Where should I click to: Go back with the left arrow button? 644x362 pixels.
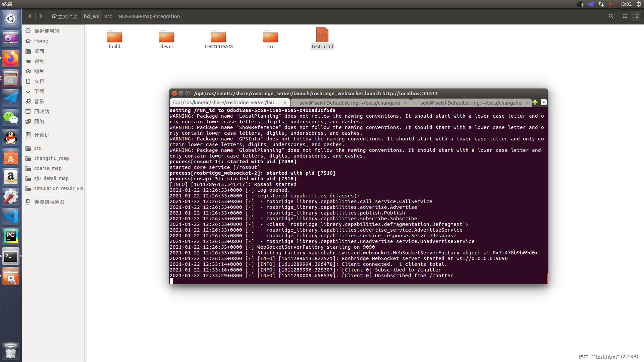click(x=30, y=16)
